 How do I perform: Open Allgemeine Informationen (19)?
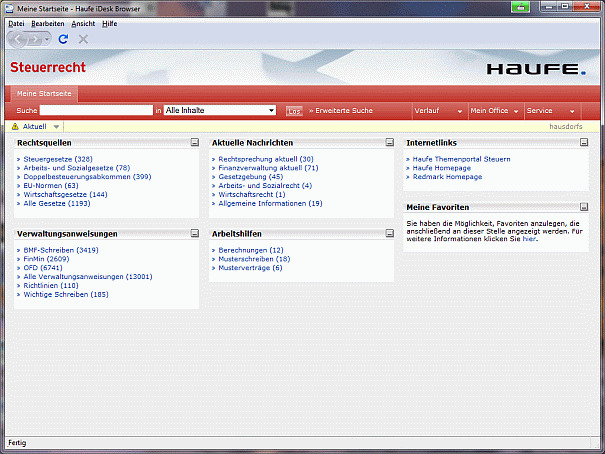[270, 203]
